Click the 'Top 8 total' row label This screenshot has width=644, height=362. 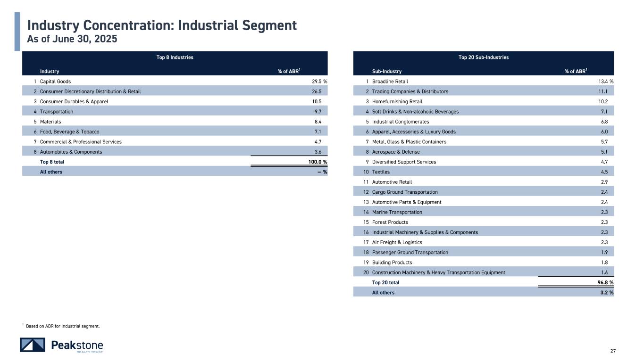[x=52, y=162]
